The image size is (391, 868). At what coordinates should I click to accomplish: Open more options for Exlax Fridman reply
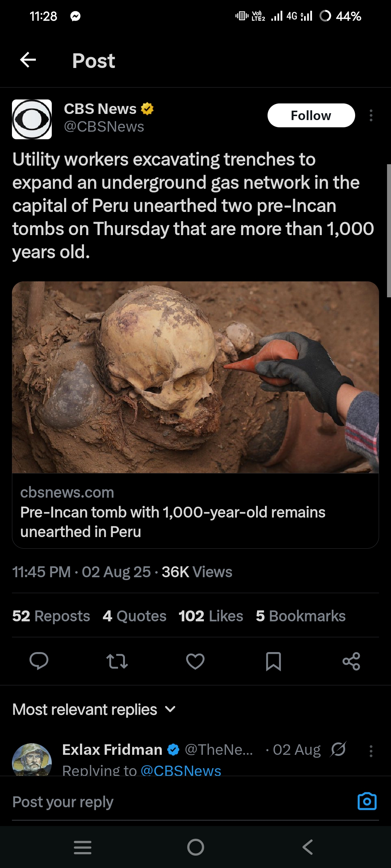tap(371, 751)
